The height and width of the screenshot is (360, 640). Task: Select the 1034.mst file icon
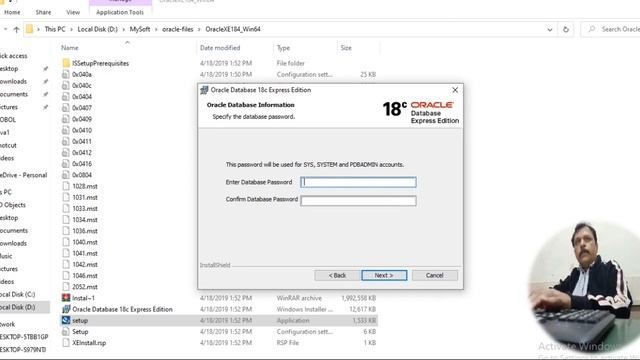click(66, 220)
